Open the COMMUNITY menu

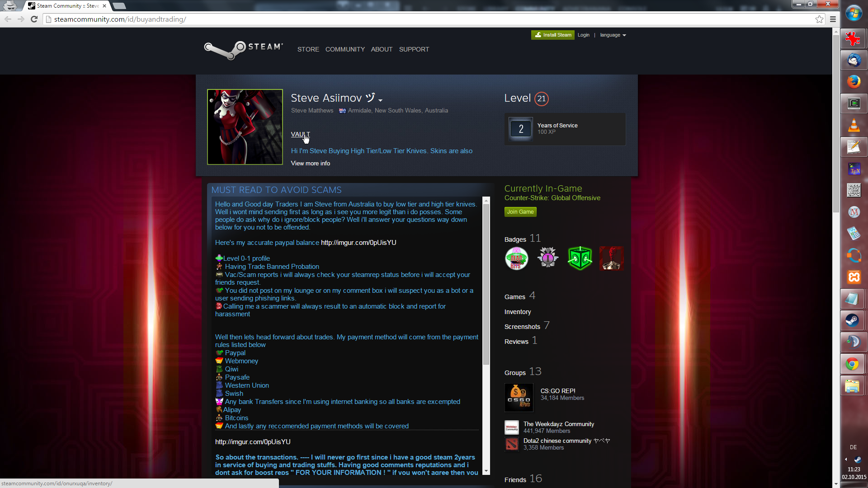coord(345,49)
